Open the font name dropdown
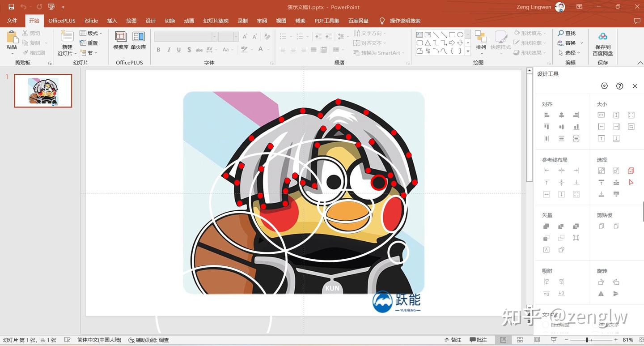 215,37
